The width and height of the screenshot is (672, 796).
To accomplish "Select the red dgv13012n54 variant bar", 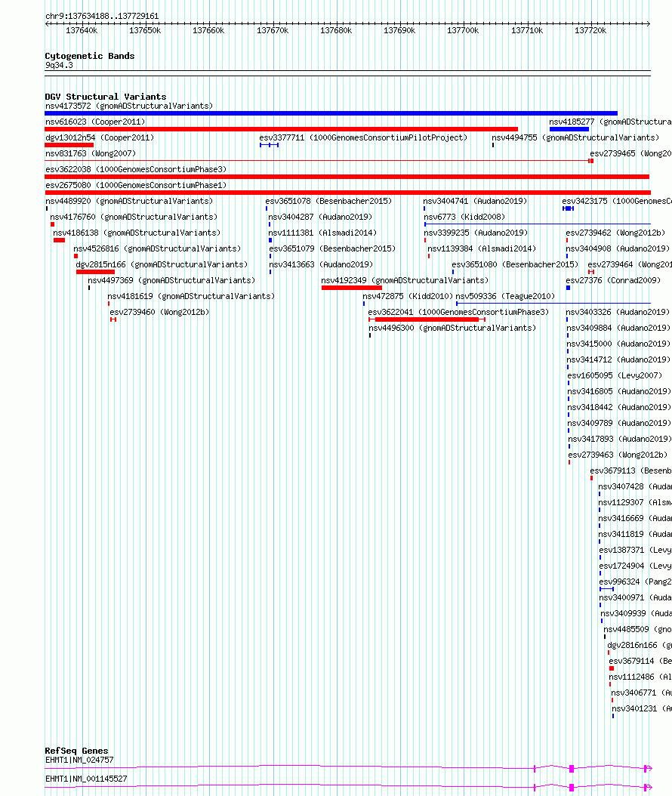I will tap(69, 145).
